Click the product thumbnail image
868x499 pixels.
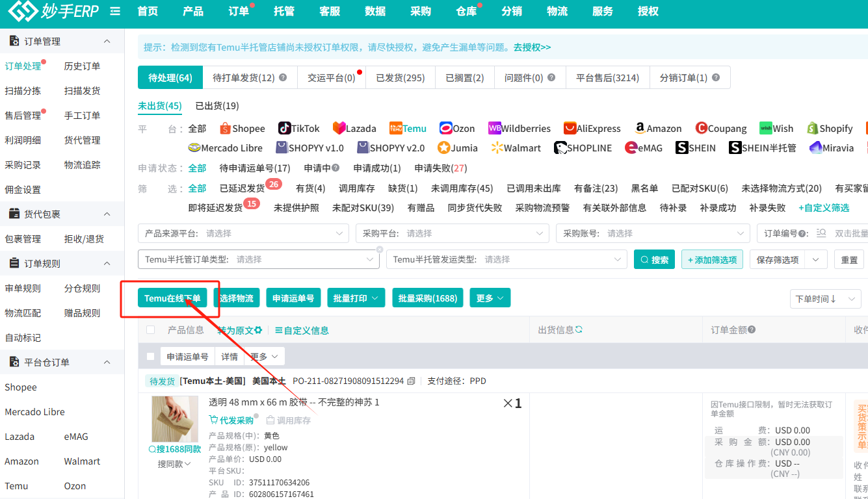175,419
